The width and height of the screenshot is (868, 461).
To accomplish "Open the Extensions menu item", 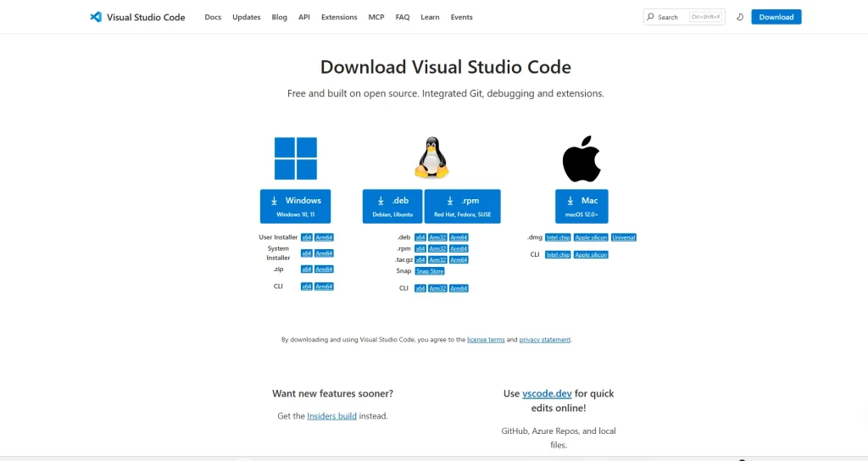I will [339, 17].
